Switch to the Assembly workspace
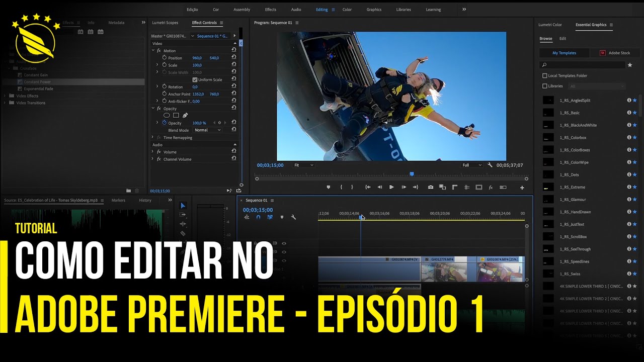This screenshot has height=362, width=644. tap(242, 10)
